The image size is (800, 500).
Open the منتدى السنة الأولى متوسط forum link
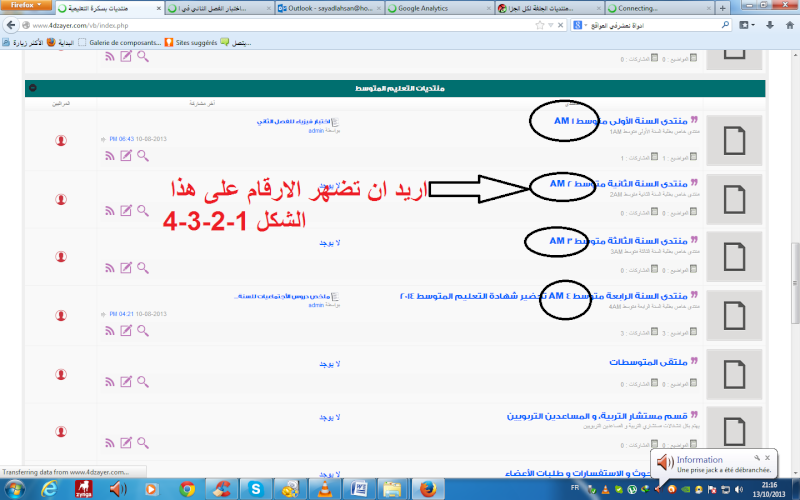621,121
